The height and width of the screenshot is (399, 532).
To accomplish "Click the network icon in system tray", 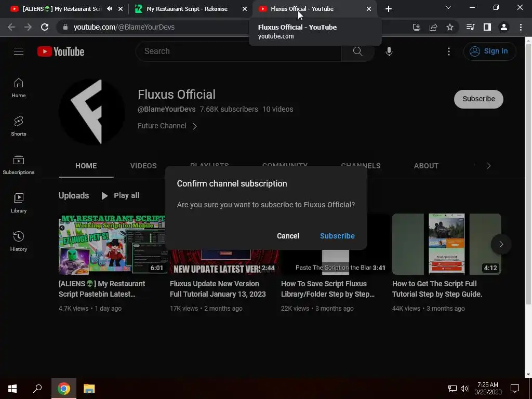I will click(x=452, y=389).
